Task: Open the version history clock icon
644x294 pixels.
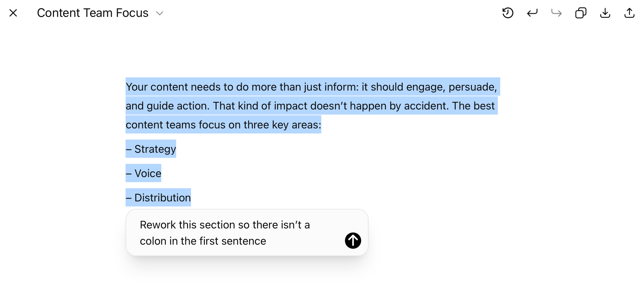Action: click(x=508, y=13)
